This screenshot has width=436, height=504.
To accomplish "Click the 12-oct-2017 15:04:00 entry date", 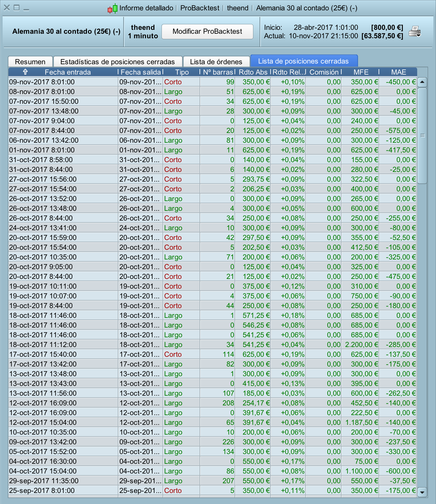I will [x=43, y=423].
